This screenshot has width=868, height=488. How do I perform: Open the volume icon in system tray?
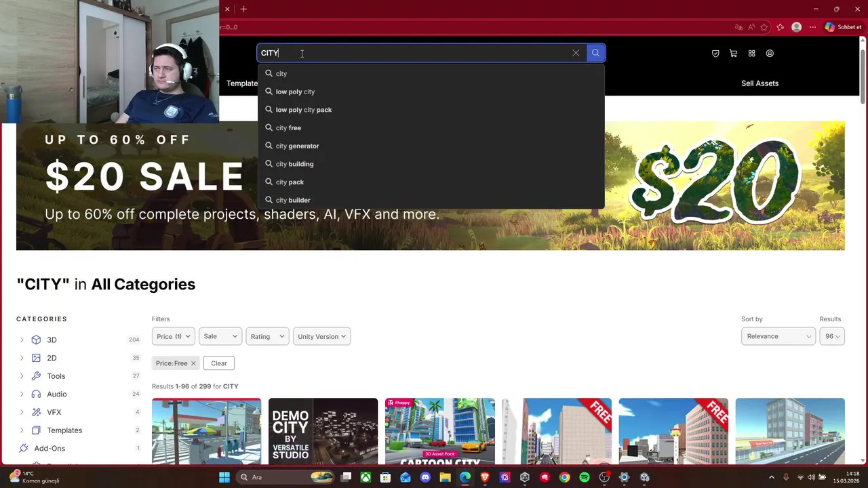(811, 477)
